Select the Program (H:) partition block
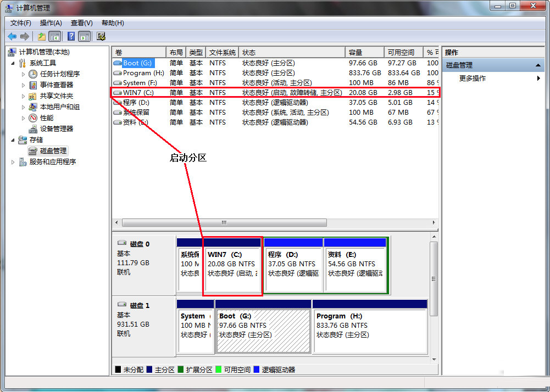 (x=369, y=326)
